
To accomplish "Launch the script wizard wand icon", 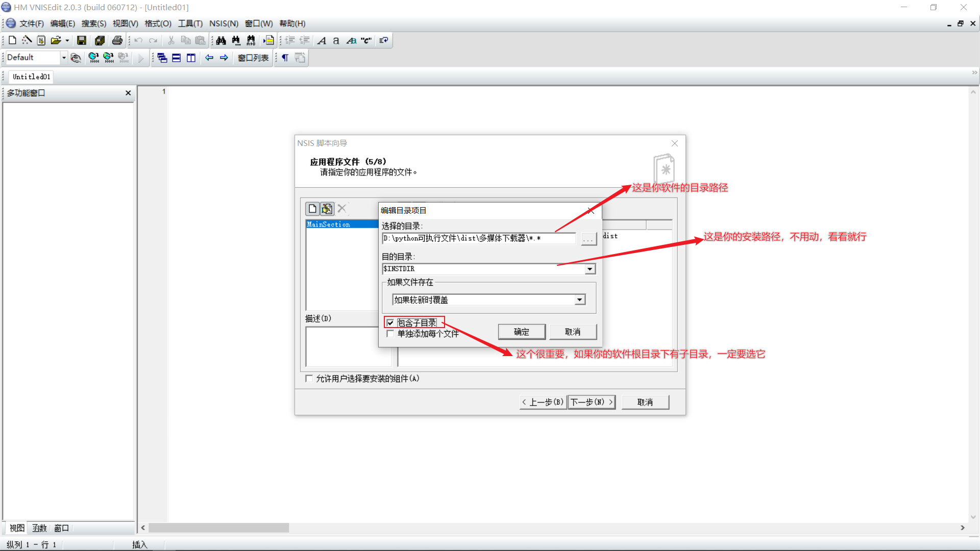I will pyautogui.click(x=27, y=40).
